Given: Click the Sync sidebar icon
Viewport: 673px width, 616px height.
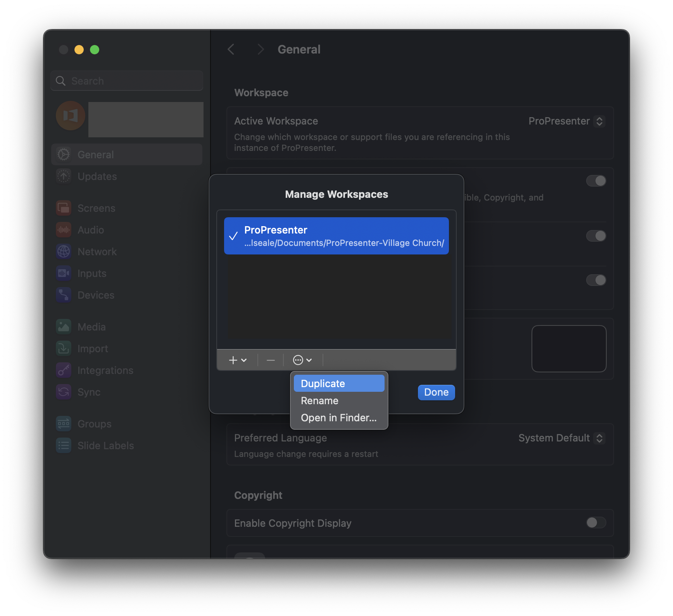Looking at the screenshot, I should point(64,392).
